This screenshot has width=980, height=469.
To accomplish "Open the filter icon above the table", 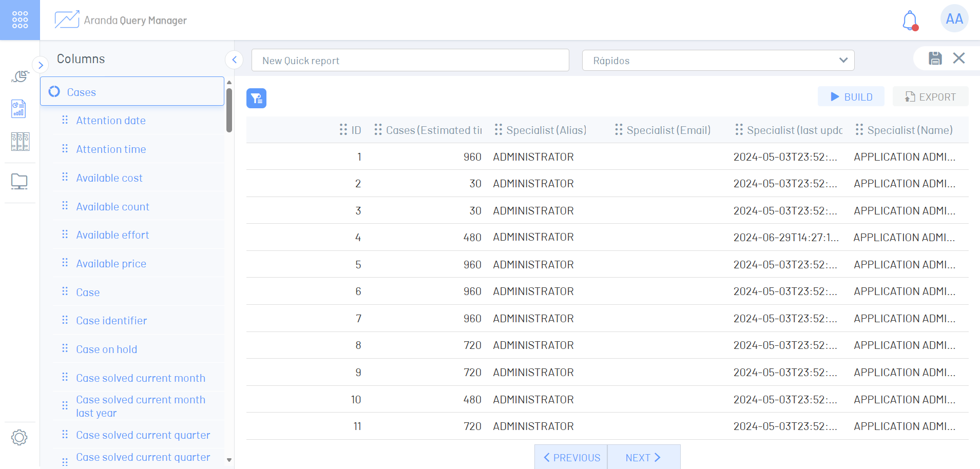I will [x=256, y=98].
